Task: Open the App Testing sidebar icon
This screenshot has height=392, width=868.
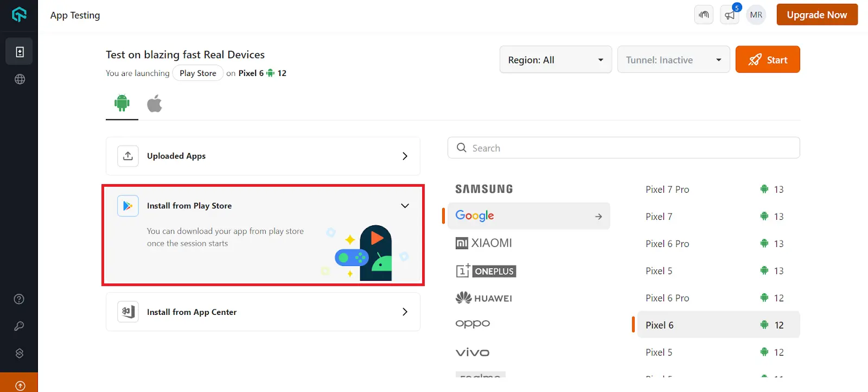Action: (20, 52)
